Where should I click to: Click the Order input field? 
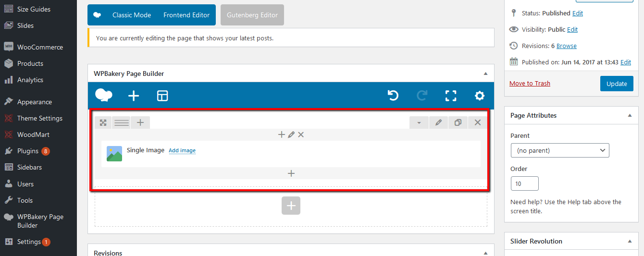(x=525, y=183)
